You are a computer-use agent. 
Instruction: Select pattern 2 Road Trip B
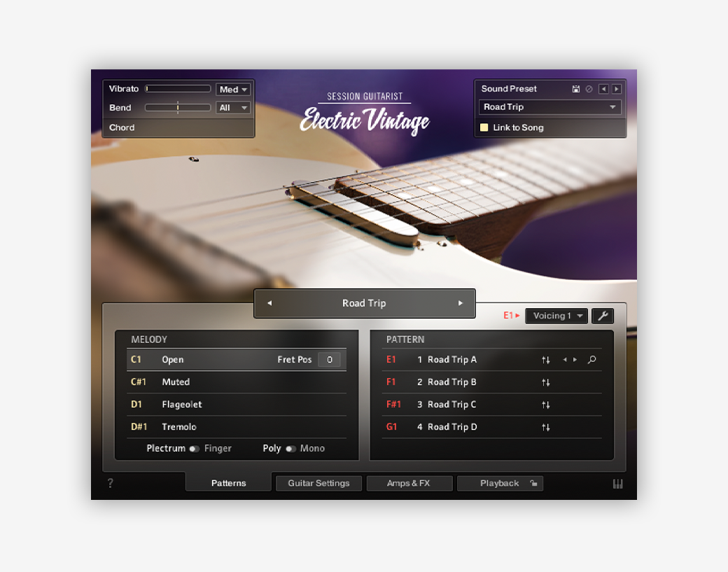(x=491, y=382)
